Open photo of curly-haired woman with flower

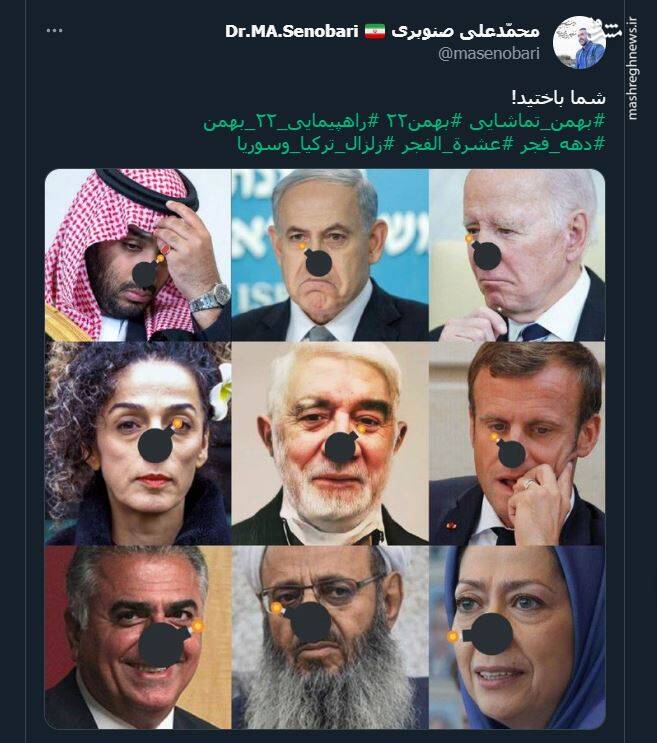pyautogui.click(x=138, y=443)
